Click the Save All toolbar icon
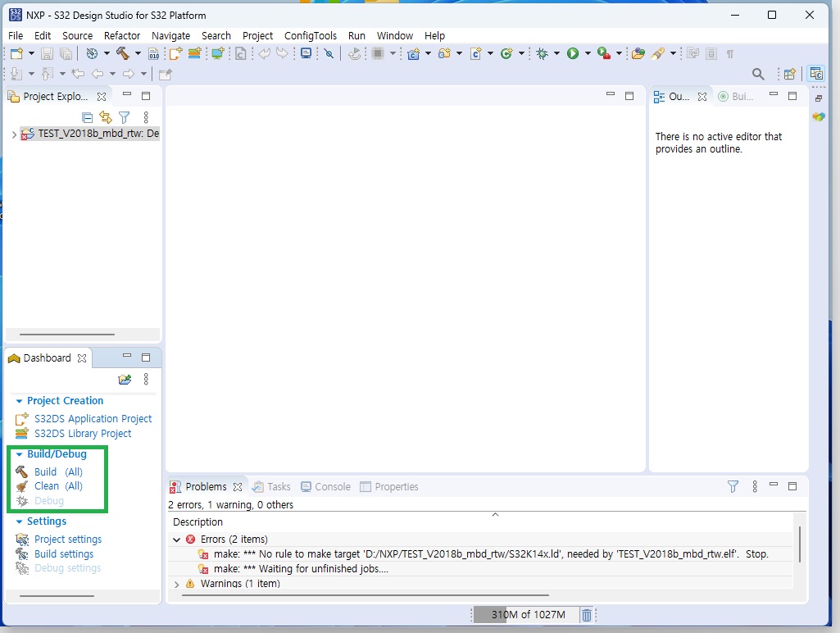840x633 pixels. pos(66,53)
